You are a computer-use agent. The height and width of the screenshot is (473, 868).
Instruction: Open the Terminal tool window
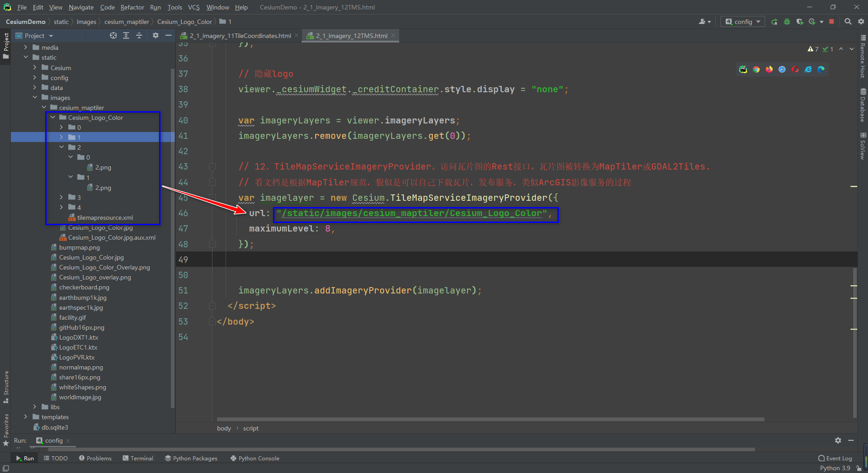[138, 458]
